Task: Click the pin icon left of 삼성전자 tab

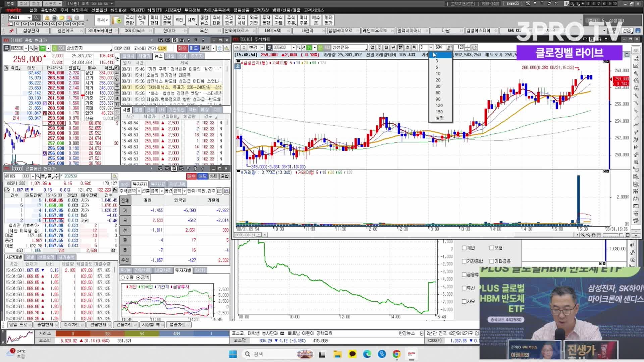Action: (11, 31)
